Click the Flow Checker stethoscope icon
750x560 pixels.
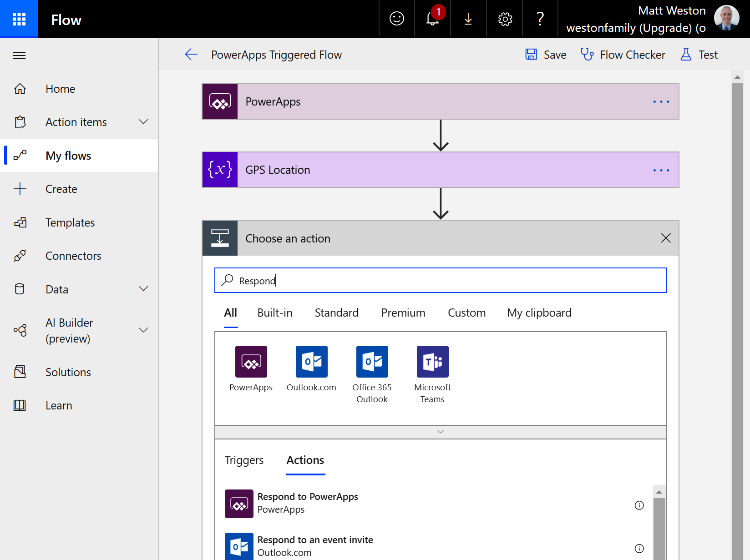click(587, 55)
